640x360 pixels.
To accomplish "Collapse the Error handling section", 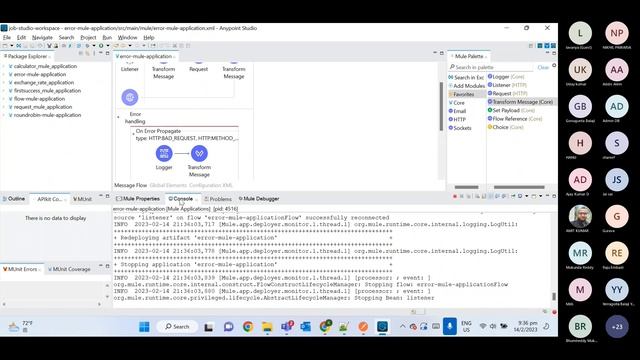I will click(x=119, y=118).
